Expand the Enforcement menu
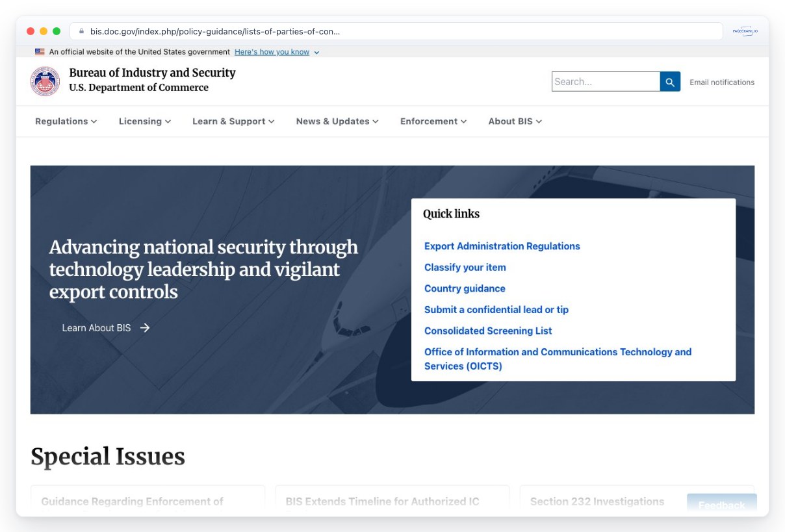 point(433,121)
